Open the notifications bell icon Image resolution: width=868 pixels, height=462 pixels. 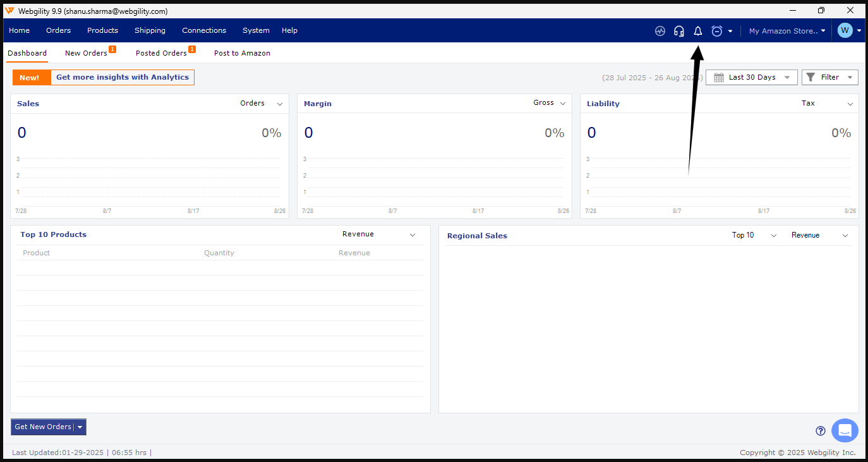[x=698, y=31]
